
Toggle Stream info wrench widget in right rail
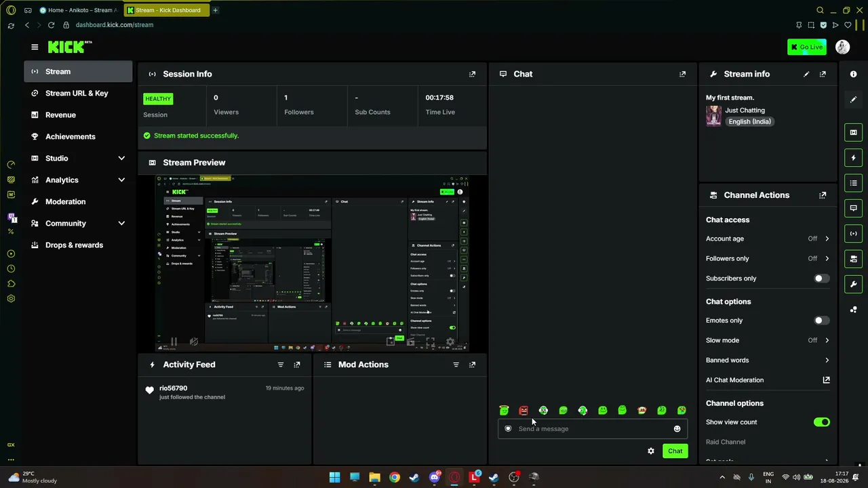pyautogui.click(x=854, y=284)
